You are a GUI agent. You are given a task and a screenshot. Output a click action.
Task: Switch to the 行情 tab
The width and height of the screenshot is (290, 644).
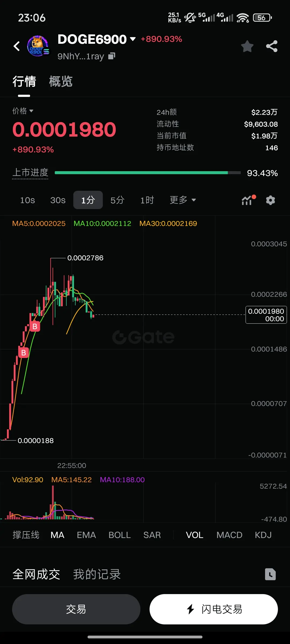(x=24, y=81)
